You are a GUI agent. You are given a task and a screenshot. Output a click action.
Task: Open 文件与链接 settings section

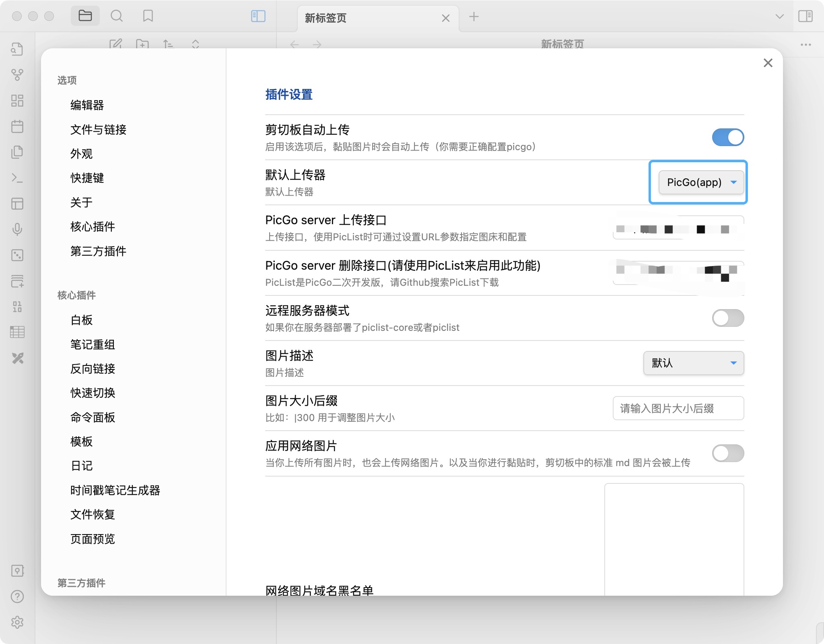click(x=98, y=130)
